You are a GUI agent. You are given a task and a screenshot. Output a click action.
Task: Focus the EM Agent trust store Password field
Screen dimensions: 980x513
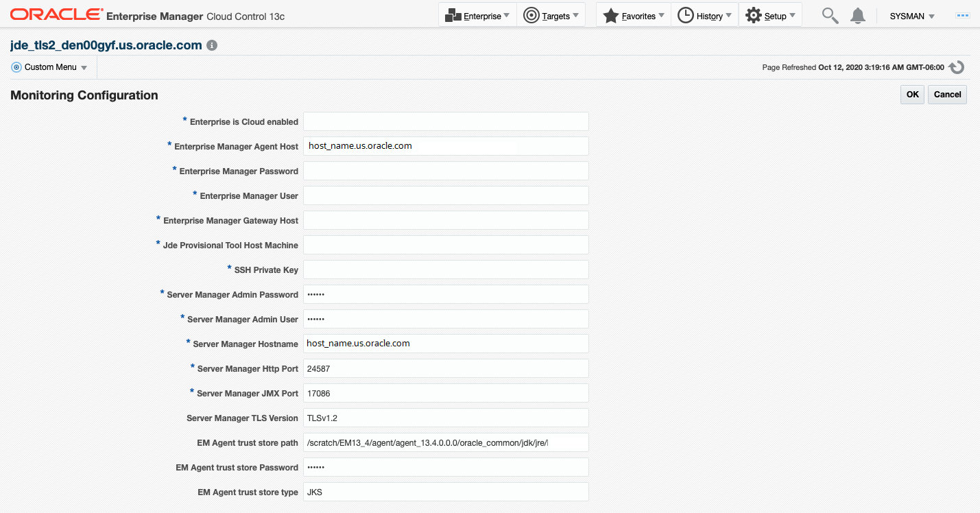(446, 467)
